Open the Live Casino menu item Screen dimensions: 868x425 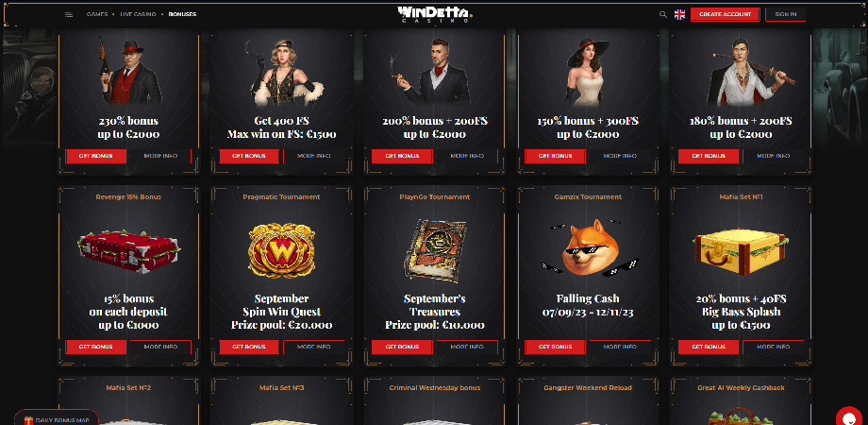[138, 14]
